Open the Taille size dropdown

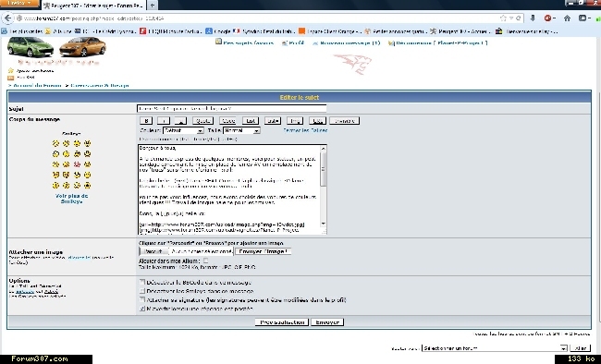241,130
